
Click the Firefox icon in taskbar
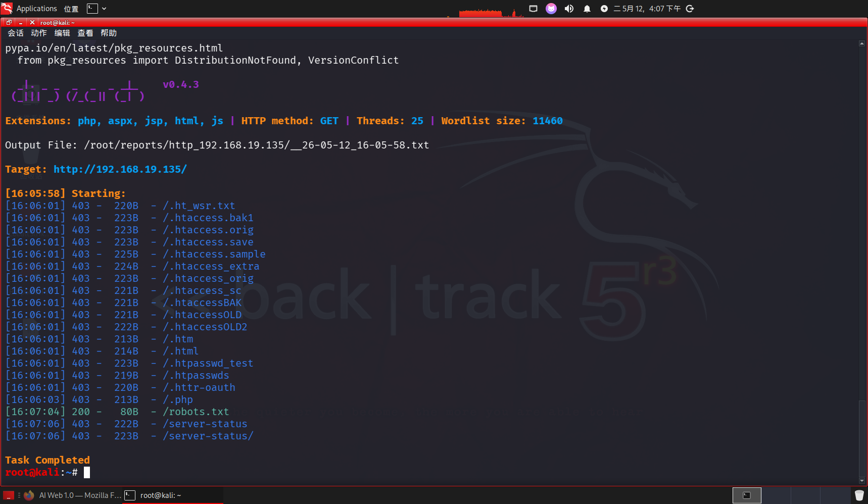(x=29, y=495)
